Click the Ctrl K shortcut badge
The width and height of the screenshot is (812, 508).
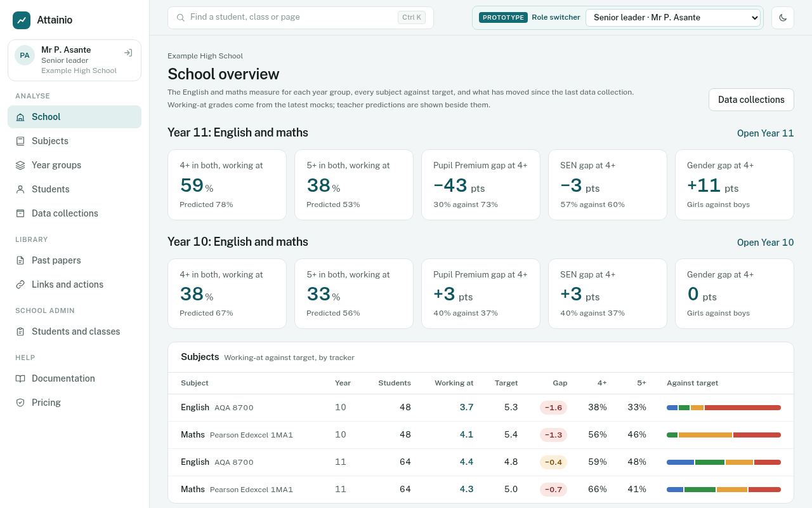[x=412, y=18]
